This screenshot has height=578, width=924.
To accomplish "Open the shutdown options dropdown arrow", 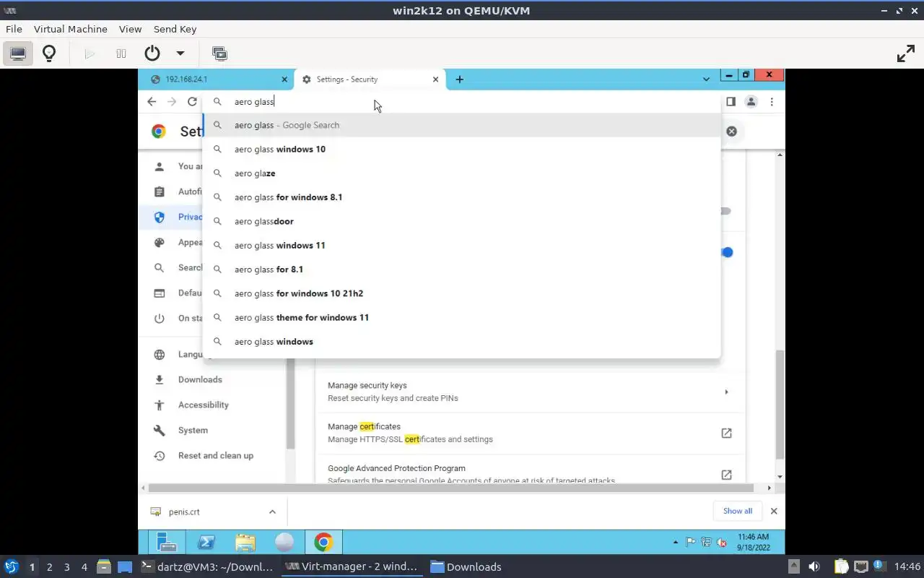I will pyautogui.click(x=180, y=53).
